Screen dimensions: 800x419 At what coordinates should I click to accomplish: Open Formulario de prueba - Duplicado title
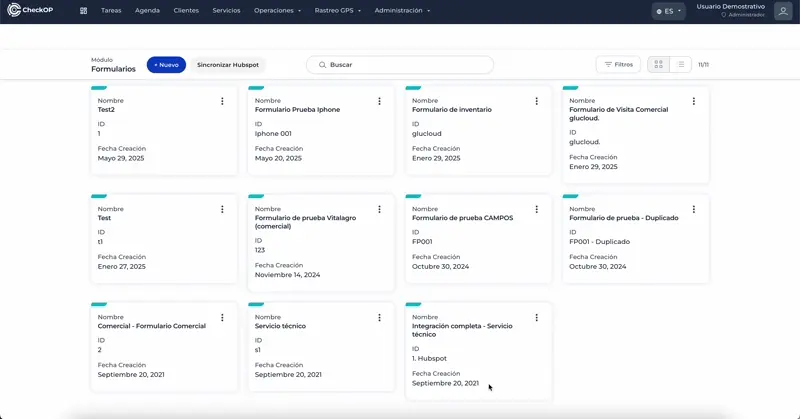(624, 218)
